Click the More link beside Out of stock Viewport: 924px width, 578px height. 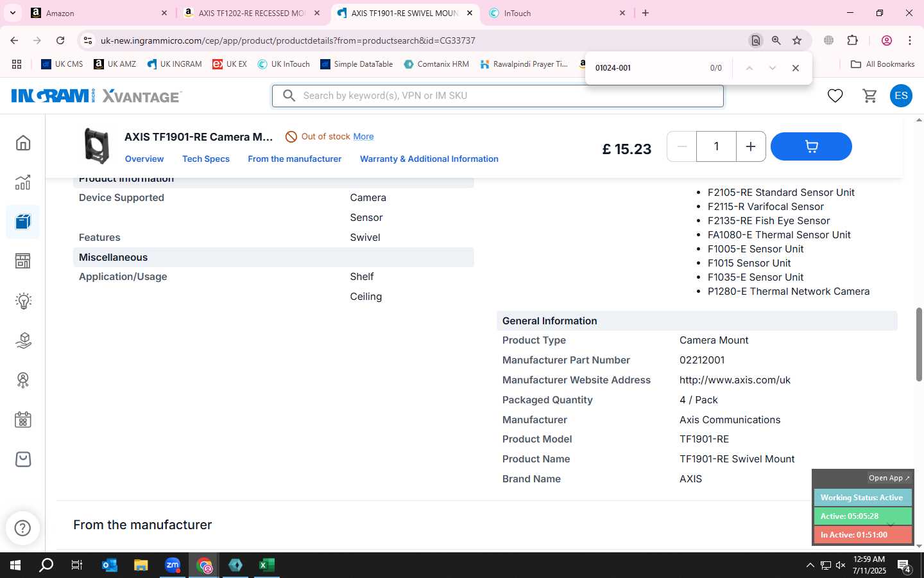(363, 136)
